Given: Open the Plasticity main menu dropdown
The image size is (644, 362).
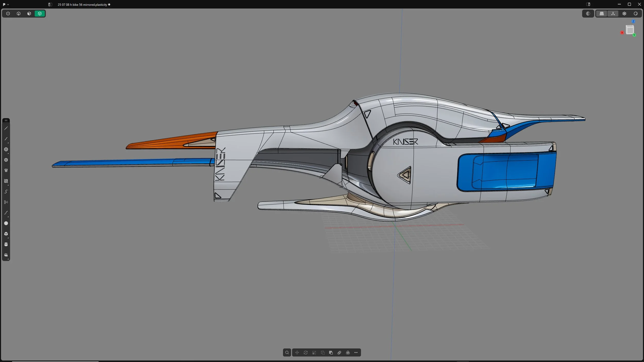Looking at the screenshot, I should (6, 4).
